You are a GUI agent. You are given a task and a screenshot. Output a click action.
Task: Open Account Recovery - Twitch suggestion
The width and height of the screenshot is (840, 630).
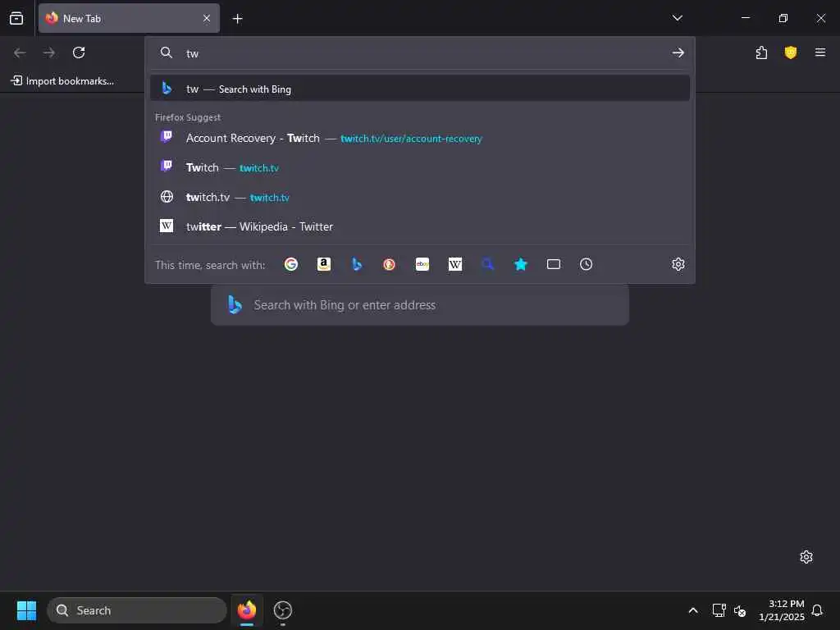[x=420, y=138]
